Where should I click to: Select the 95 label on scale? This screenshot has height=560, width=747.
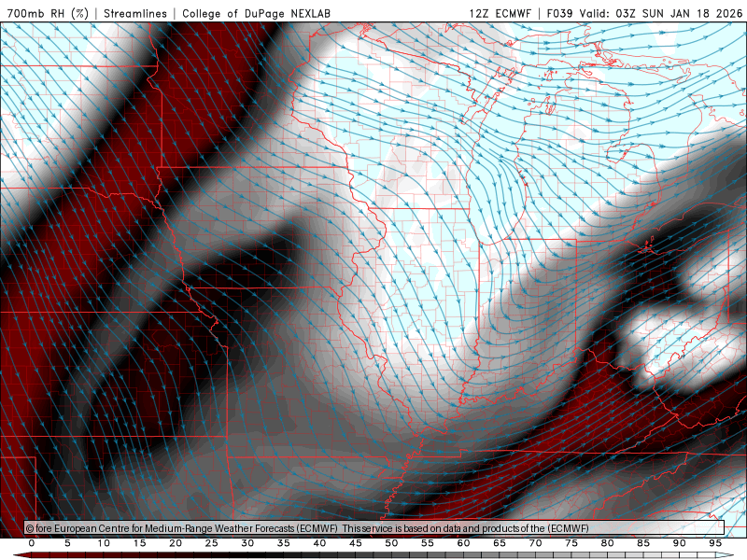[715, 543]
